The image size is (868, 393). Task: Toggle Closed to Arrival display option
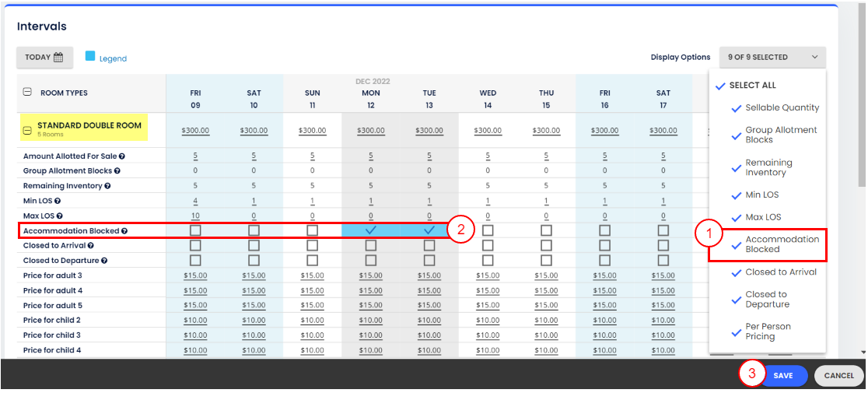tap(774, 272)
